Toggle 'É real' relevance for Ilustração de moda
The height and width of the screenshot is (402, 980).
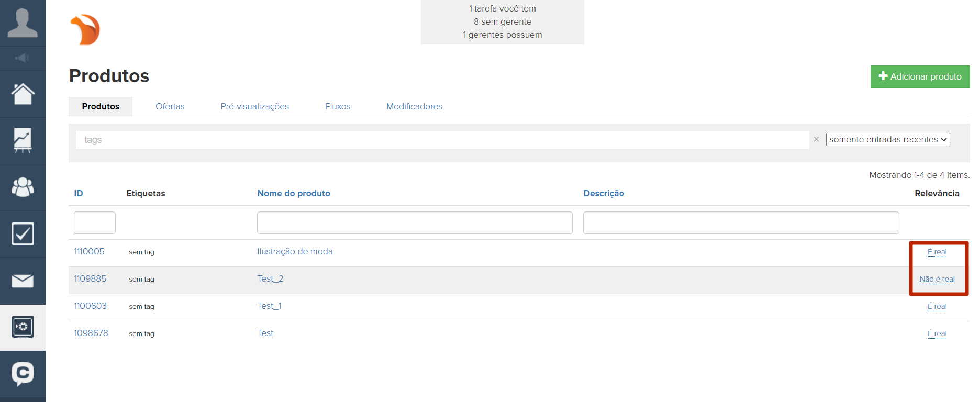click(937, 252)
